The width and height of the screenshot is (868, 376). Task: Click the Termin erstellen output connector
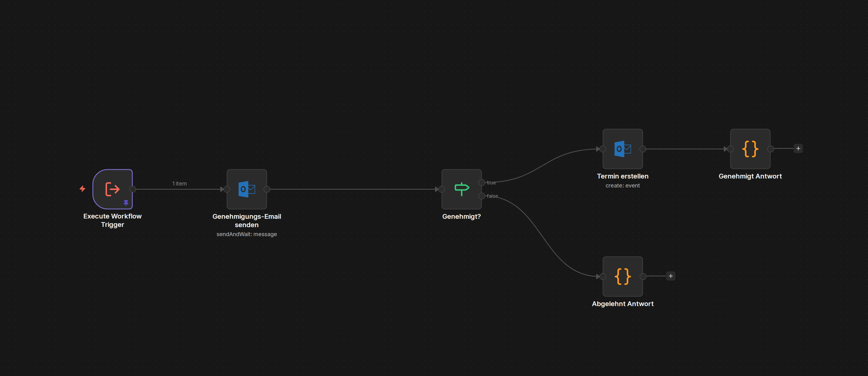[x=643, y=149]
